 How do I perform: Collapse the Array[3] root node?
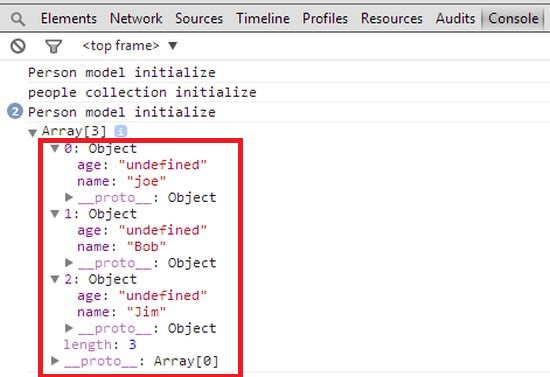click(x=33, y=133)
